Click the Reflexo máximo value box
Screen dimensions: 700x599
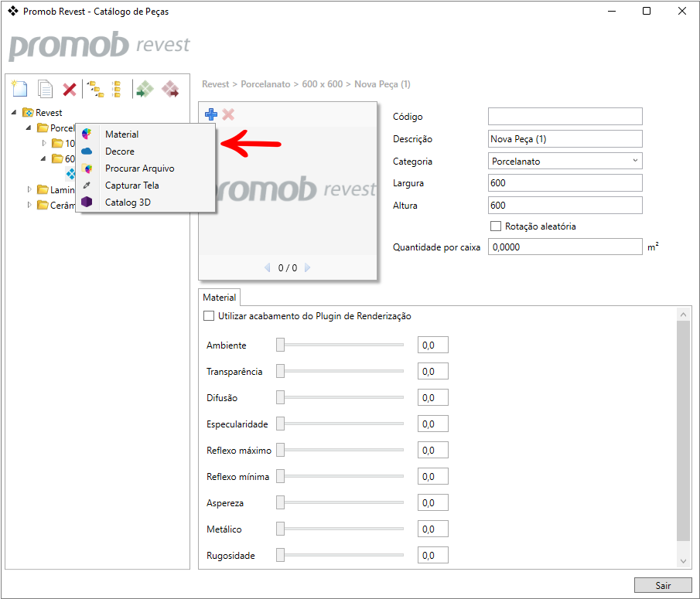432,450
